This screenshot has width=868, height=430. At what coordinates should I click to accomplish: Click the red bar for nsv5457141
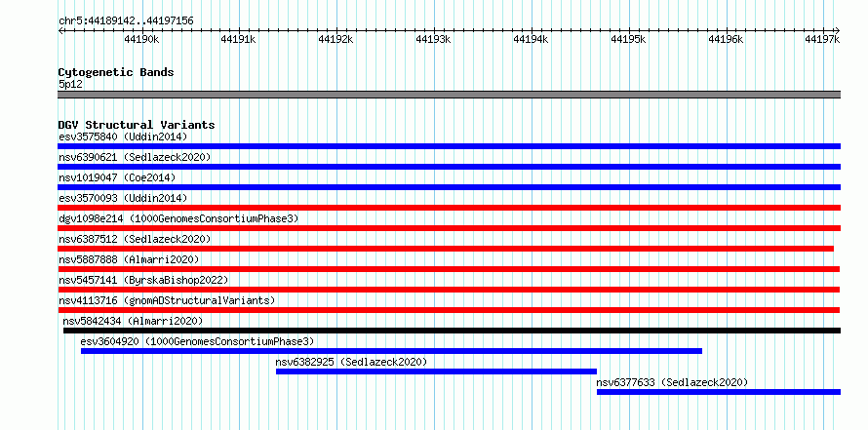[x=449, y=290]
